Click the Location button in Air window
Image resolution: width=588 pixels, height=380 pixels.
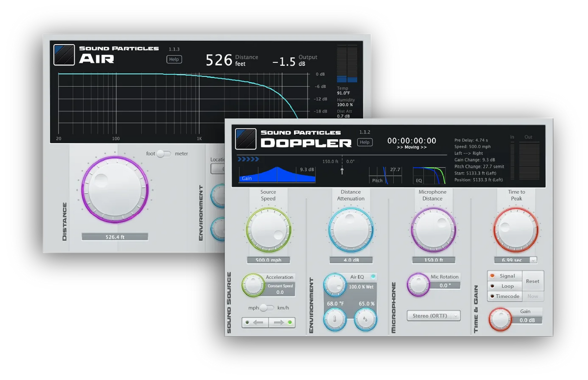[218, 169]
